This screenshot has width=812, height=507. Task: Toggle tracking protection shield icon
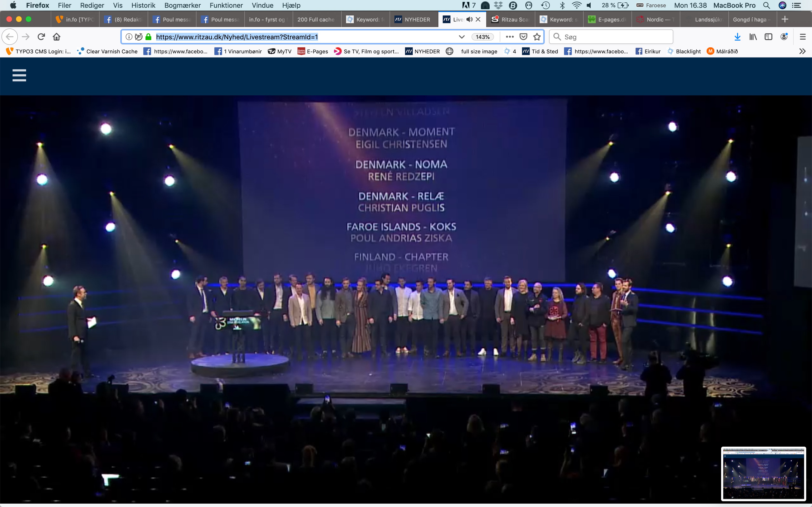click(138, 37)
